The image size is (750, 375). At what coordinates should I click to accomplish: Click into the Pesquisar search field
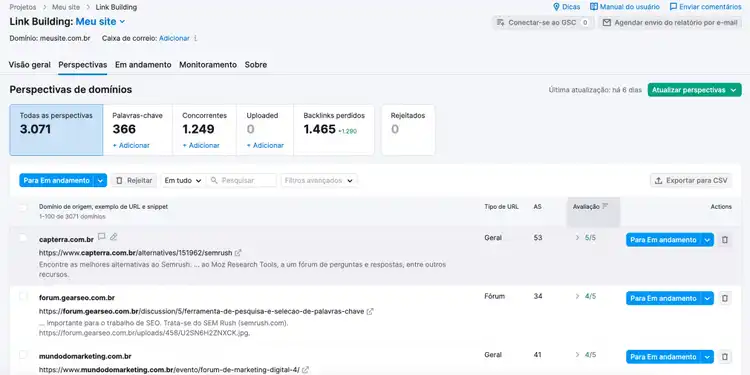(242, 180)
